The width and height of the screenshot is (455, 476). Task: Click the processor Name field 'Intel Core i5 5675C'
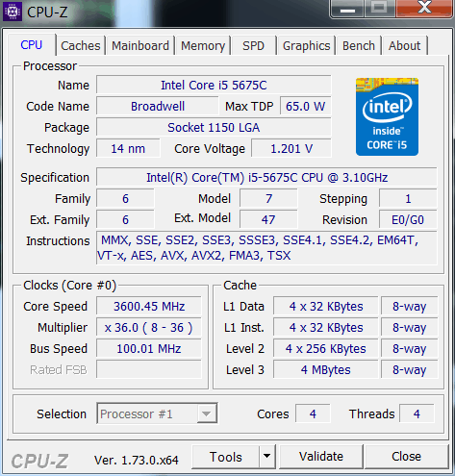pyautogui.click(x=214, y=86)
